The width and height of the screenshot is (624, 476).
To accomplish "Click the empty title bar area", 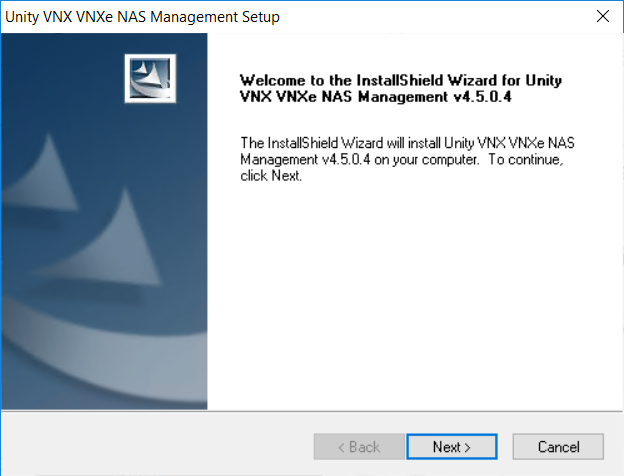I will (430, 17).
